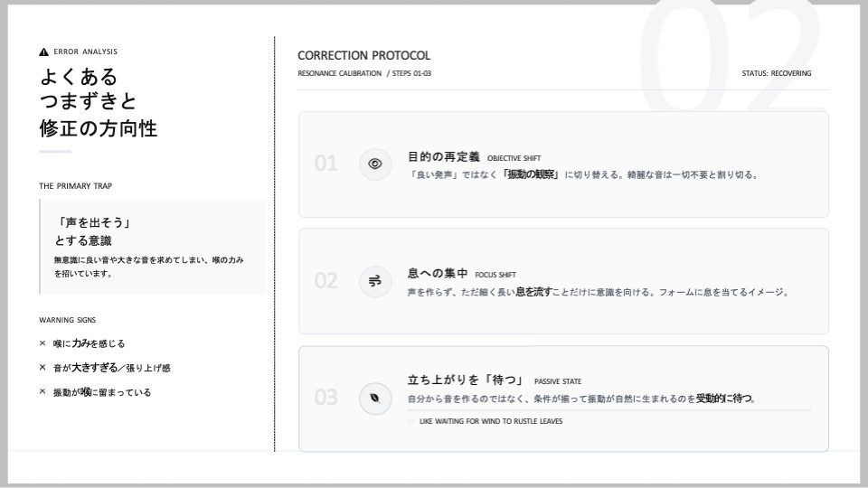Click the 「声を出そう」とする意識 callout box
This screenshot has width=868, height=488.
point(152,247)
